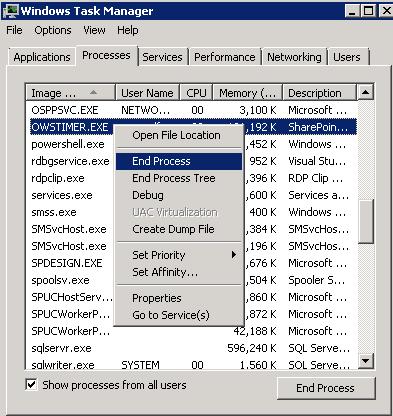
Task: Select the sqlservr.exe process
Action: (61, 348)
